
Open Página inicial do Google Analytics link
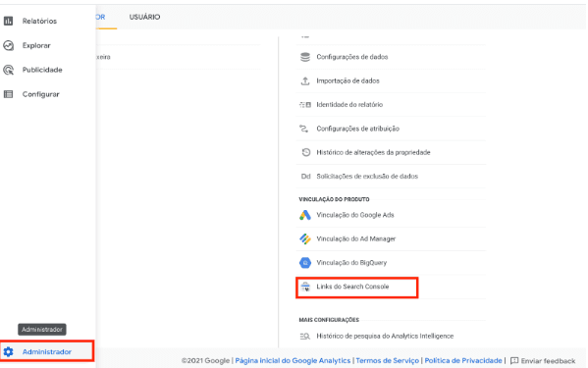293,360
